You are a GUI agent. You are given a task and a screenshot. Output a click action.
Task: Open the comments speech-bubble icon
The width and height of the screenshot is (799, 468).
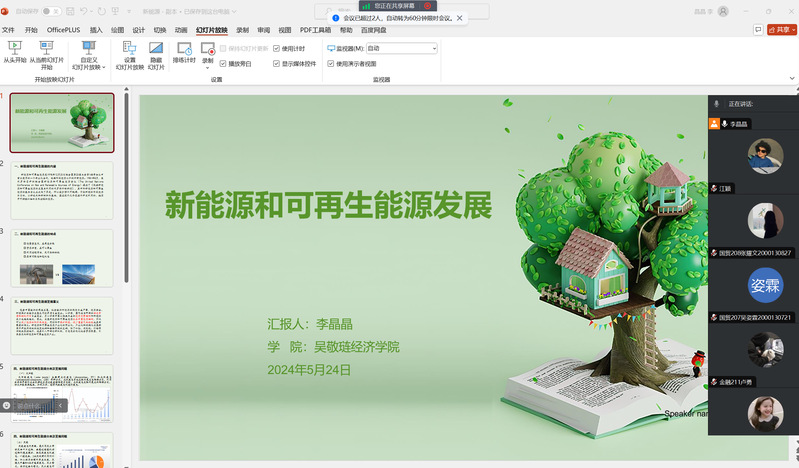[758, 29]
